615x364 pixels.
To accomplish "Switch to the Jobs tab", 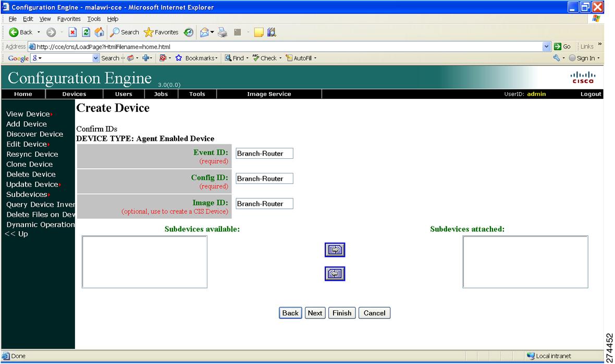I will (x=161, y=94).
